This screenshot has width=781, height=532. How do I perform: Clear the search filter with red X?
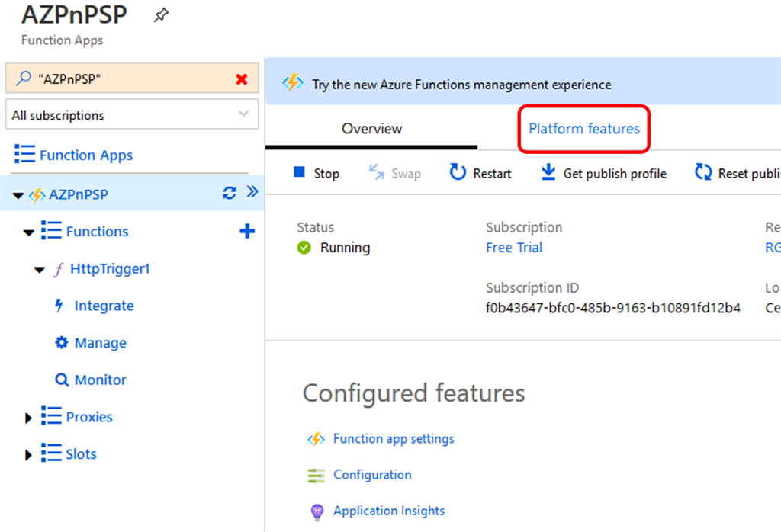[x=242, y=79]
